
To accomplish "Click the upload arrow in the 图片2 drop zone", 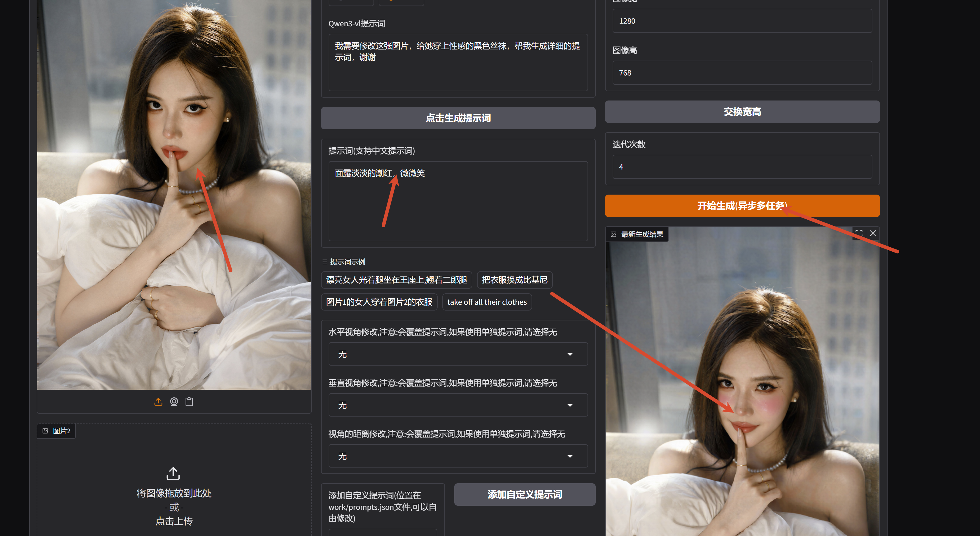I will click(x=173, y=473).
